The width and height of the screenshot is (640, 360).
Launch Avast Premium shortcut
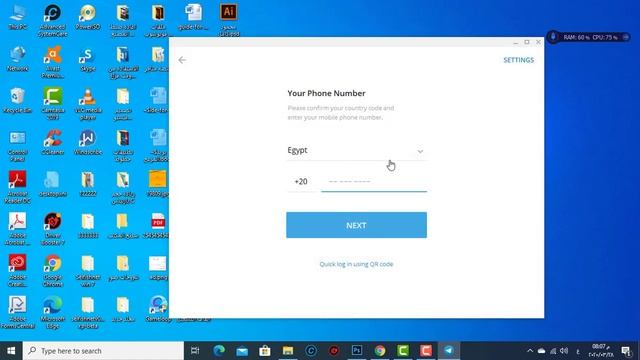(53, 62)
